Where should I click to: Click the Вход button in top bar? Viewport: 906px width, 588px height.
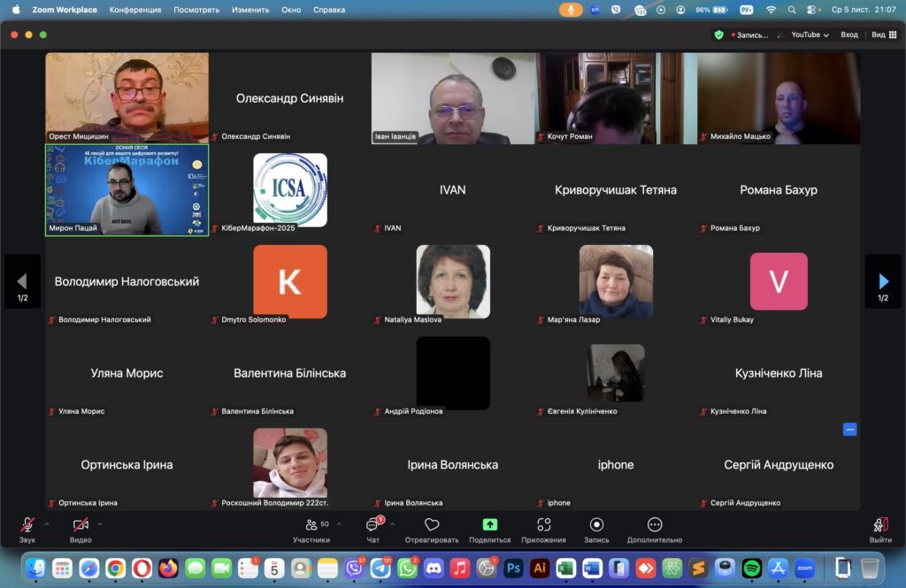click(849, 34)
